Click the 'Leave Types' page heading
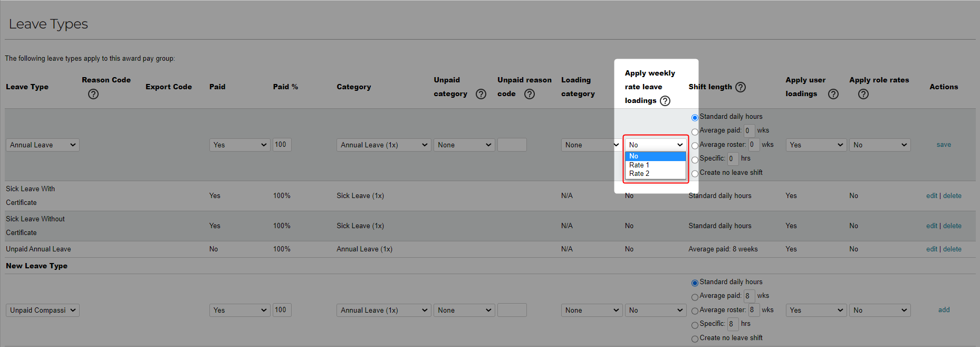 (48, 24)
